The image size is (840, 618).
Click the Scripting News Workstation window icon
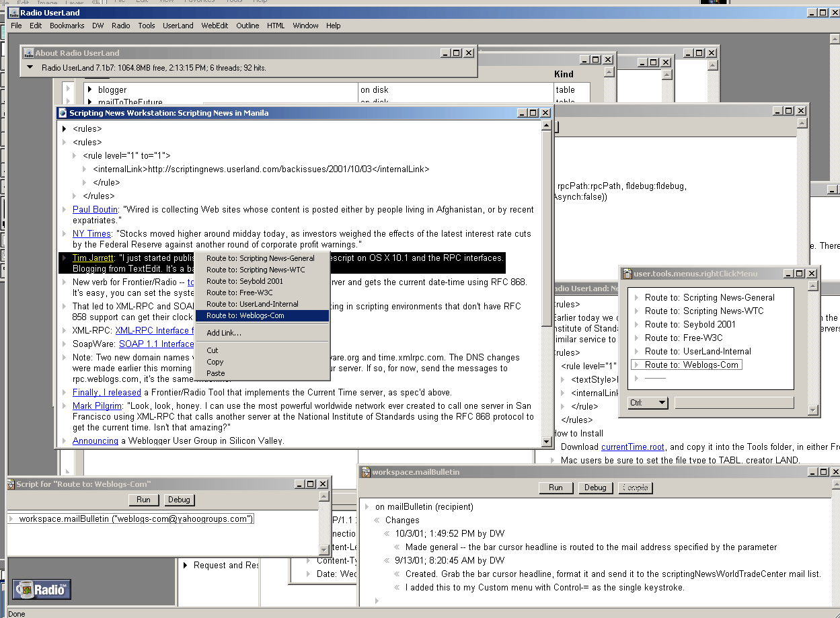click(x=63, y=113)
